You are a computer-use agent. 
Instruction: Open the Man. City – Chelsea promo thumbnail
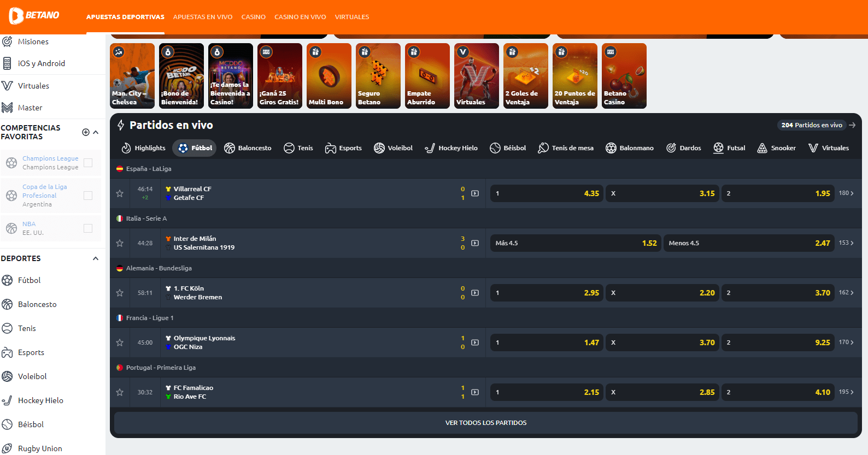132,76
